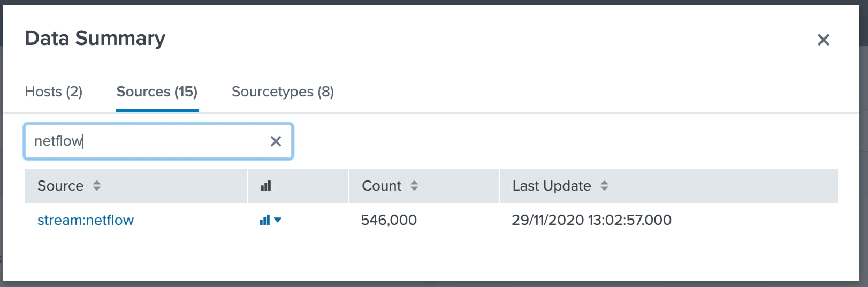Viewport: 868px width, 287px height.
Task: Expand the dropdown caret beside row chart icon
Action: click(278, 220)
